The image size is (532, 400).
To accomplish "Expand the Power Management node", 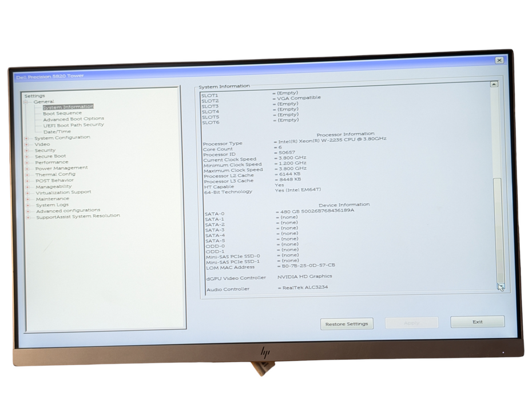I will [x=27, y=169].
